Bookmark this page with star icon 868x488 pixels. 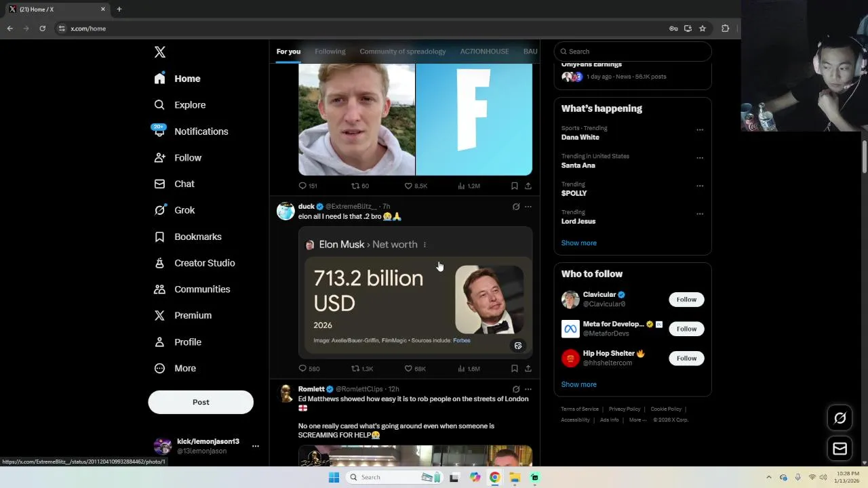[703, 28]
